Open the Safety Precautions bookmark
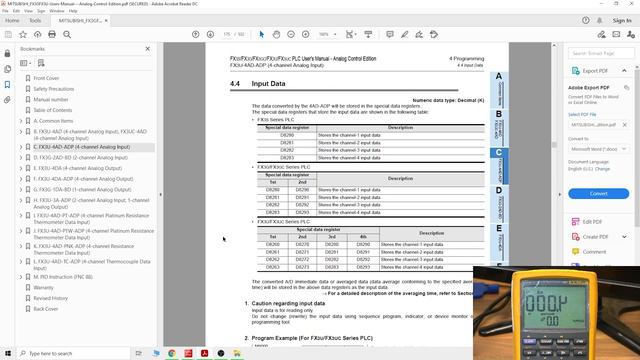The width and height of the screenshot is (640, 360). point(54,89)
